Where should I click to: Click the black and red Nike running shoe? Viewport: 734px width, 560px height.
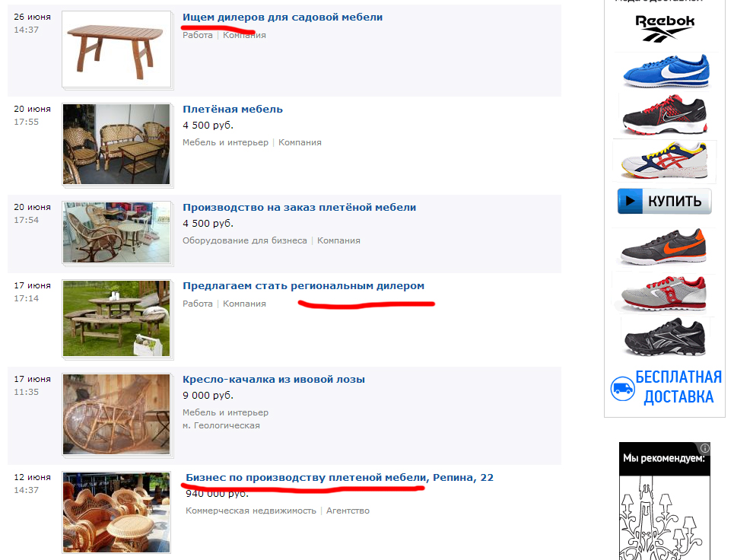[665, 115]
